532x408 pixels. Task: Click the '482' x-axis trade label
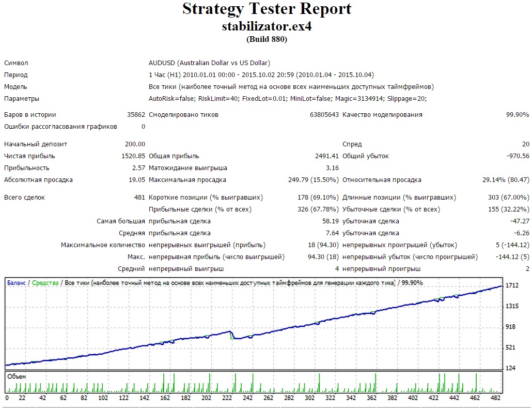pos(496,398)
